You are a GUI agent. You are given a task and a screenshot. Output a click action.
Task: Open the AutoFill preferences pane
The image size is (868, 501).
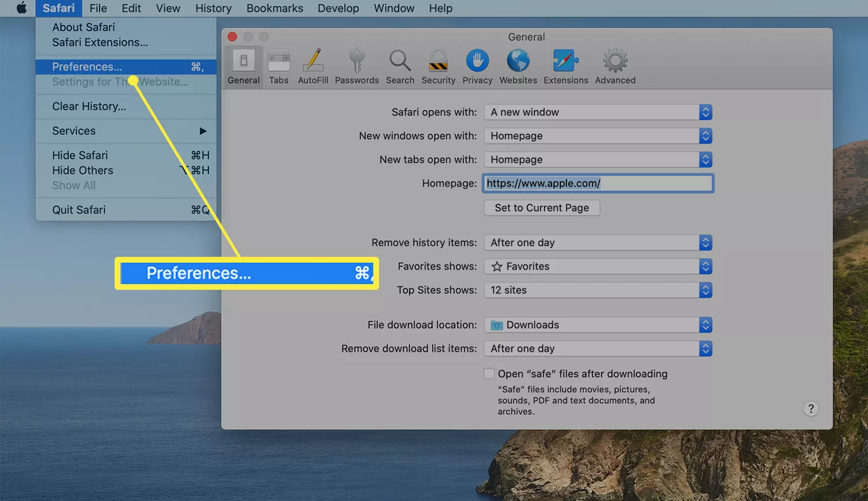[312, 67]
